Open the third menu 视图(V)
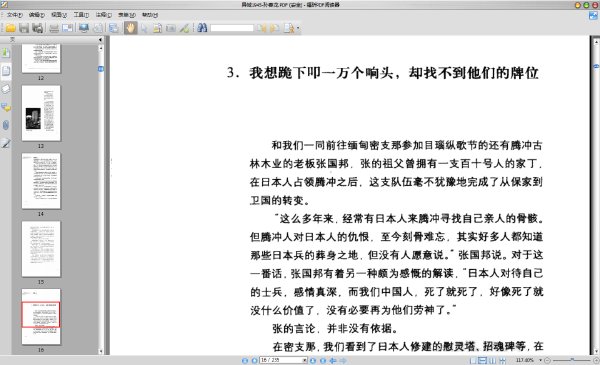Image resolution: width=600 pixels, height=365 pixels. [x=59, y=15]
